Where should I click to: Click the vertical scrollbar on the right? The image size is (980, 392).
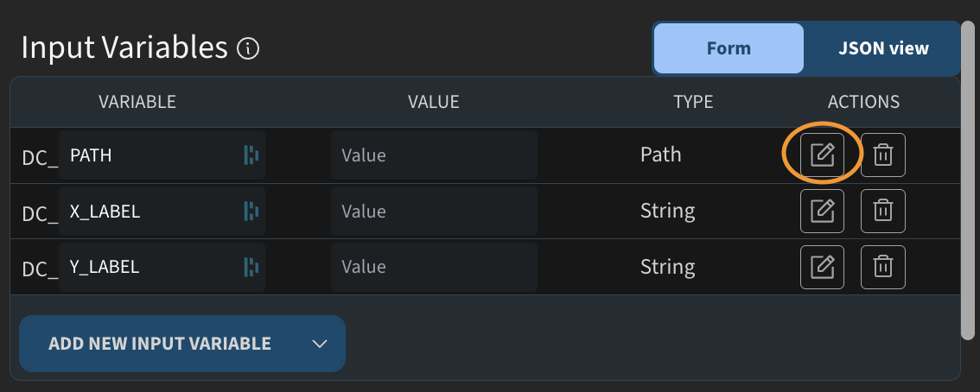tap(968, 181)
